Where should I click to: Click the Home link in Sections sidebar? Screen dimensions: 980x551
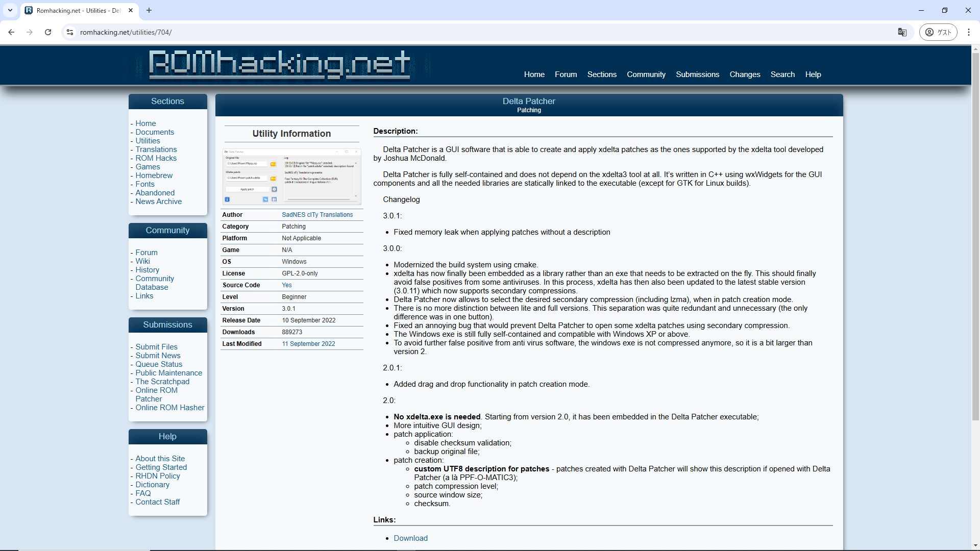pos(145,123)
